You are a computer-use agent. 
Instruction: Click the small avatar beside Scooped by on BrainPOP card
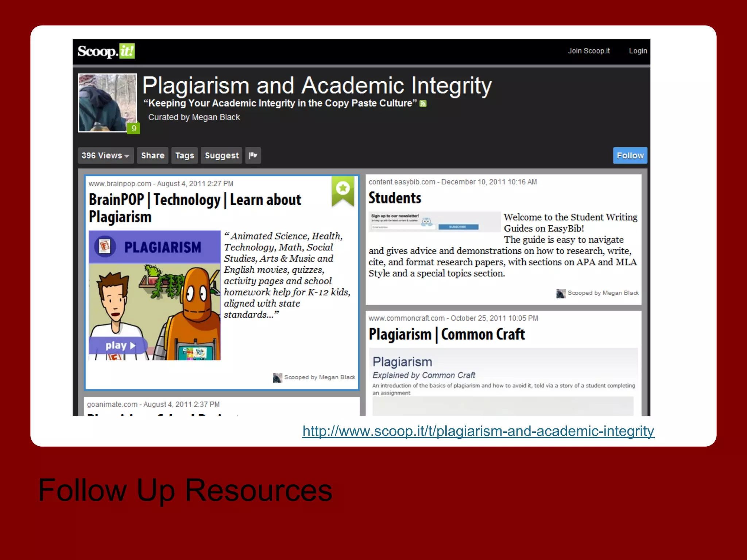(x=277, y=378)
